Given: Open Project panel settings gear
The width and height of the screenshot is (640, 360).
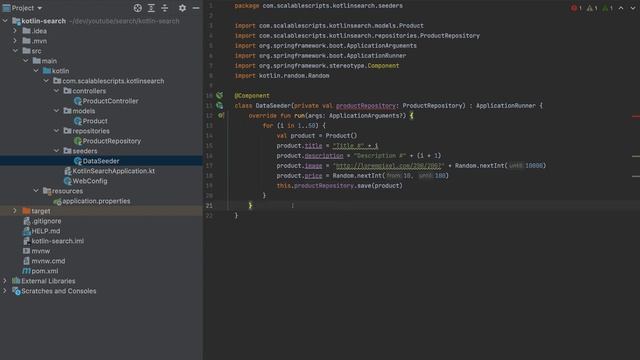Looking at the screenshot, I should 182,8.
